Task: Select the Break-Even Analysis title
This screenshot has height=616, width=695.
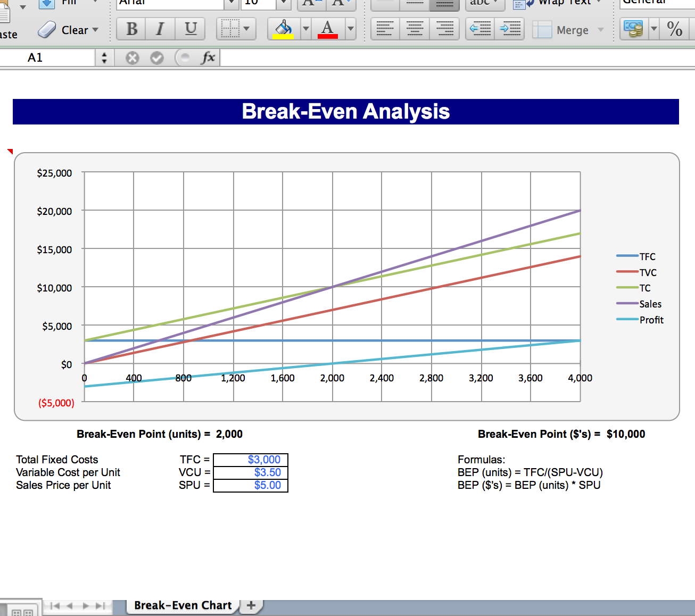Action: click(x=346, y=112)
